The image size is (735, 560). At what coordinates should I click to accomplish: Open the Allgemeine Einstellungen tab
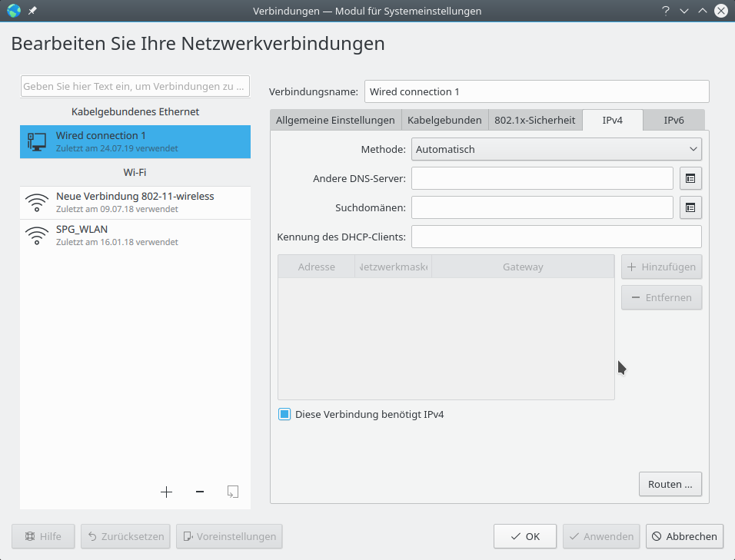click(x=335, y=120)
